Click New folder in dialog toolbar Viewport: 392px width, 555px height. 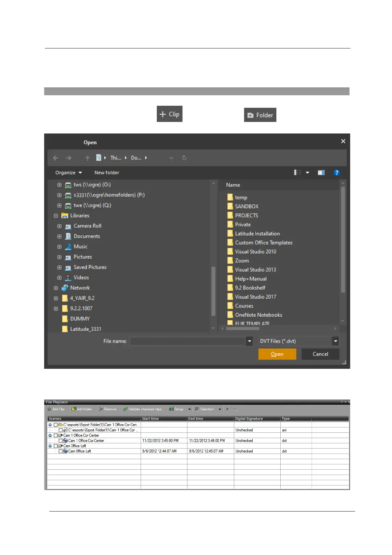tap(107, 173)
